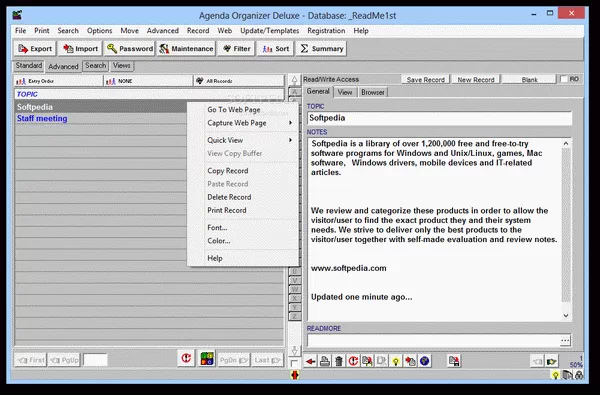Viewport: 600px width, 395px height.
Task: Click the NOTES scrollbar up arrow
Action: click(566, 144)
